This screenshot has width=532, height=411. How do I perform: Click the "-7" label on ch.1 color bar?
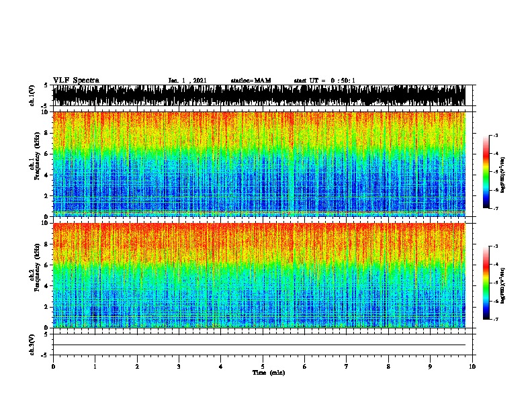tap(495, 208)
